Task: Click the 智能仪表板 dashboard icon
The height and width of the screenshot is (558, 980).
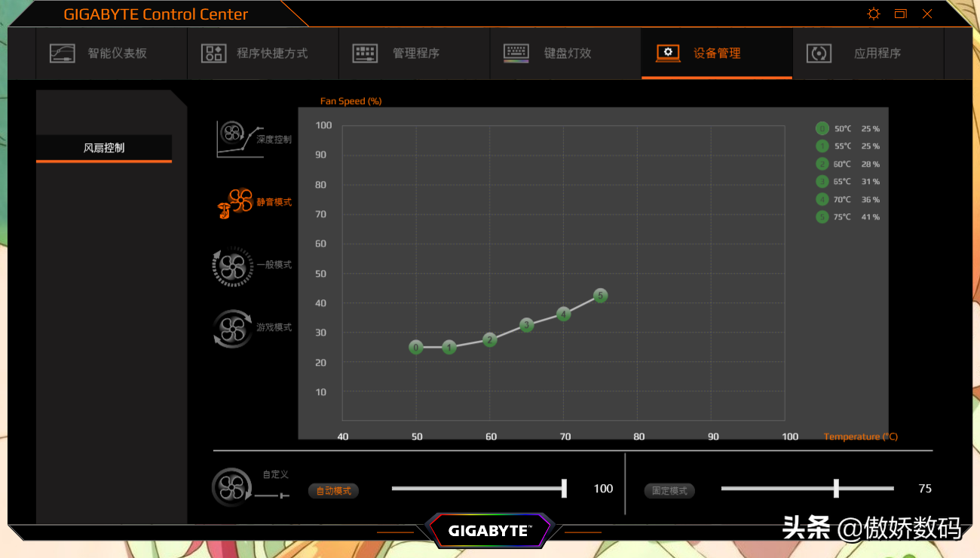Action: pyautogui.click(x=63, y=54)
